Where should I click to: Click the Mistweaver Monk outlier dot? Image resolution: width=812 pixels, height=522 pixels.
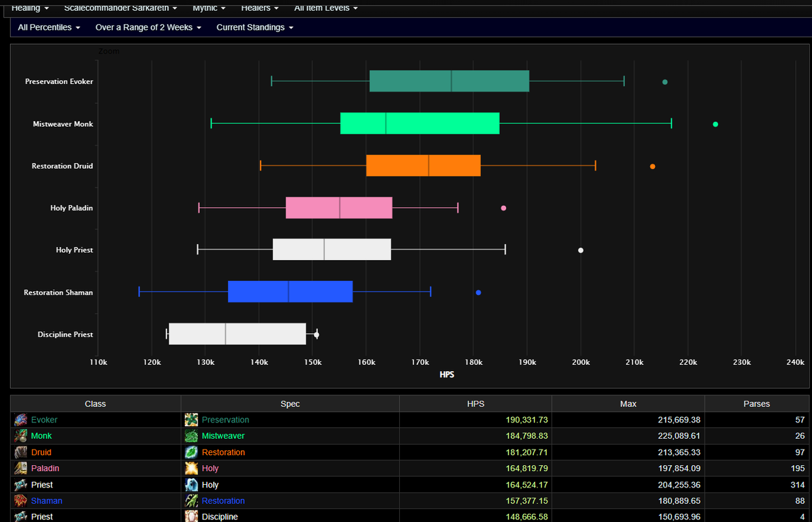tap(715, 124)
